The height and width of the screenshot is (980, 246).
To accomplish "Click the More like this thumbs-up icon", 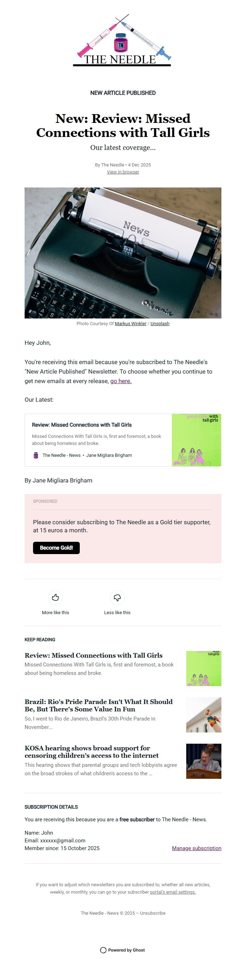I will click(55, 597).
